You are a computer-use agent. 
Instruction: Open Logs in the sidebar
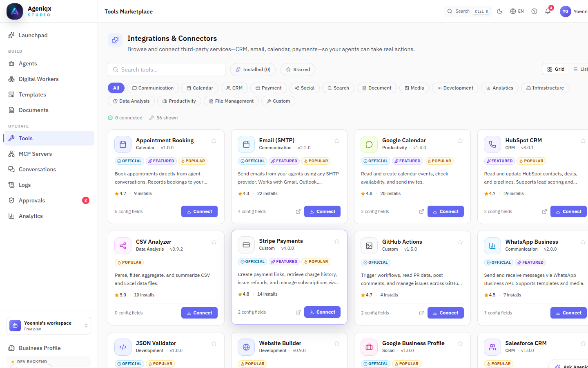[x=49, y=185]
